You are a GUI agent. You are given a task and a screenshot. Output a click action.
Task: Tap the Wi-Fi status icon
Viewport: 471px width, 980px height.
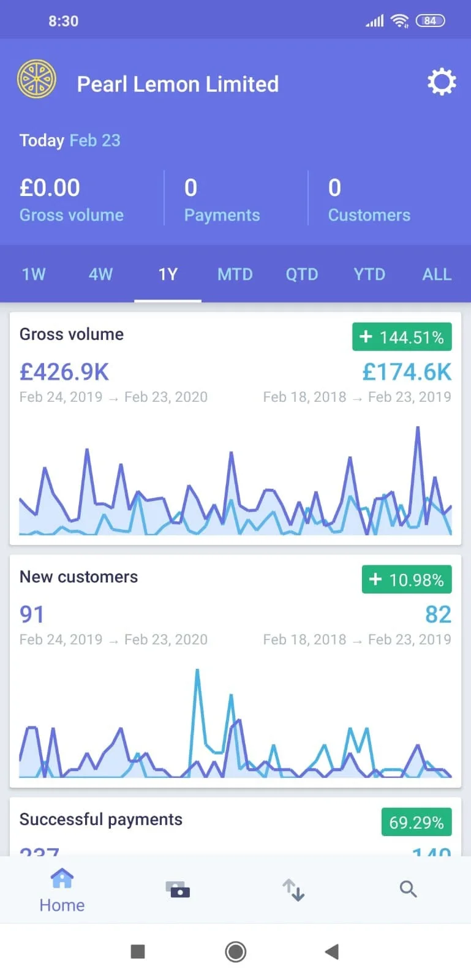400,21
